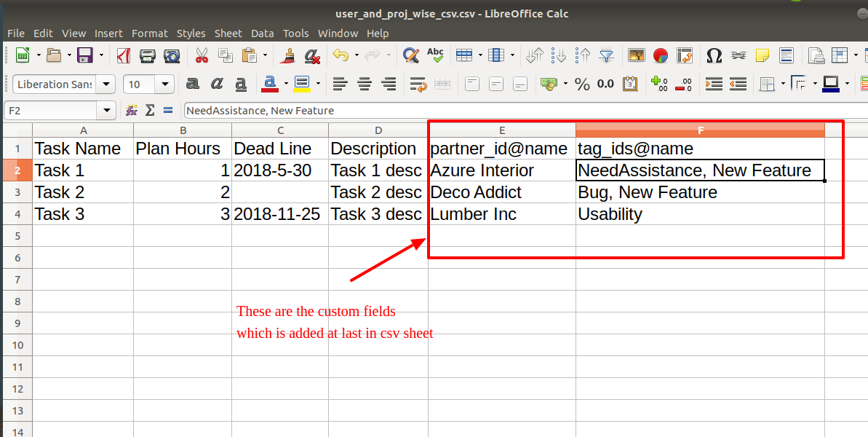Format as currency
The height and width of the screenshot is (437, 868).
pyautogui.click(x=549, y=84)
